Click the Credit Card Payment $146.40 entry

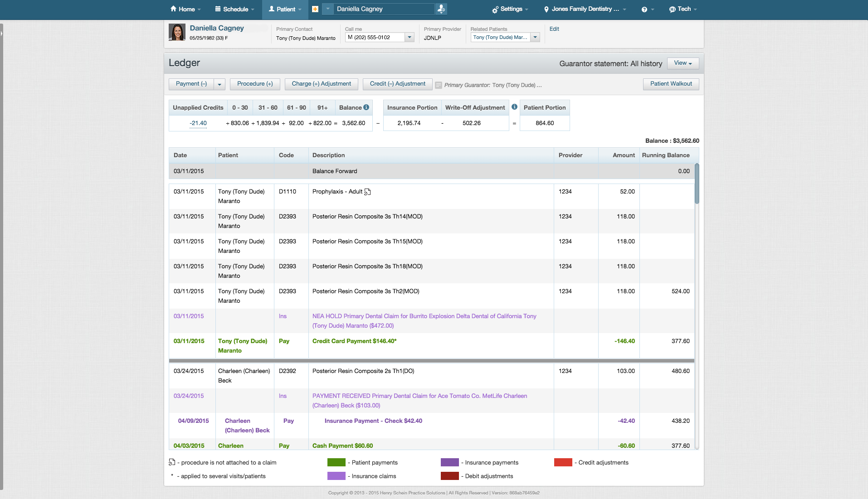[x=354, y=341]
